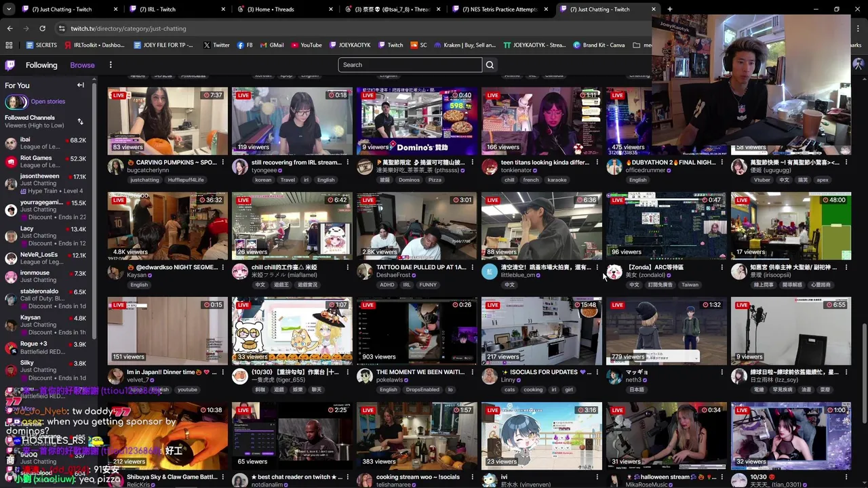
Task: Click DeshaeFrost channel avatar
Action: (x=365, y=272)
